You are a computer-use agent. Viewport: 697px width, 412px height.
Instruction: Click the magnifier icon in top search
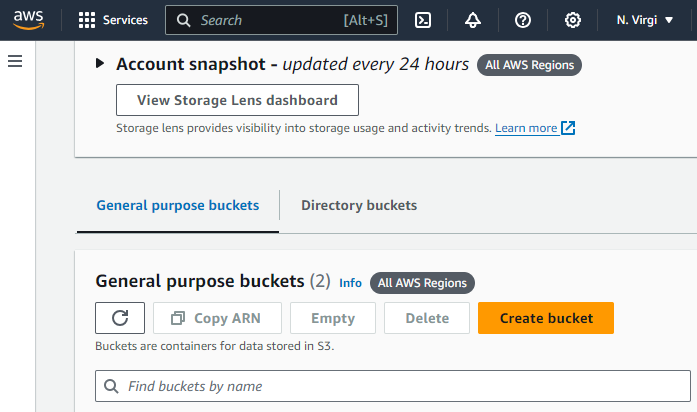(x=183, y=20)
